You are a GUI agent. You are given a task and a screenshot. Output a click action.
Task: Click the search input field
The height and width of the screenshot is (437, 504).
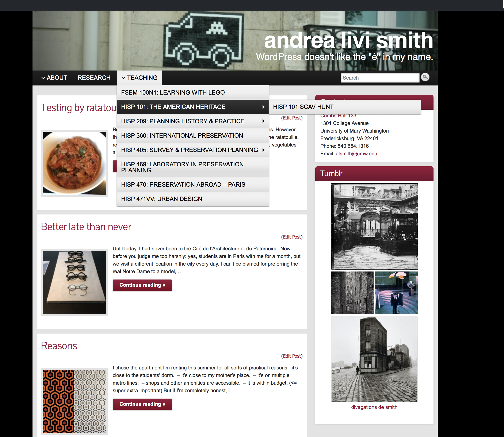(380, 78)
